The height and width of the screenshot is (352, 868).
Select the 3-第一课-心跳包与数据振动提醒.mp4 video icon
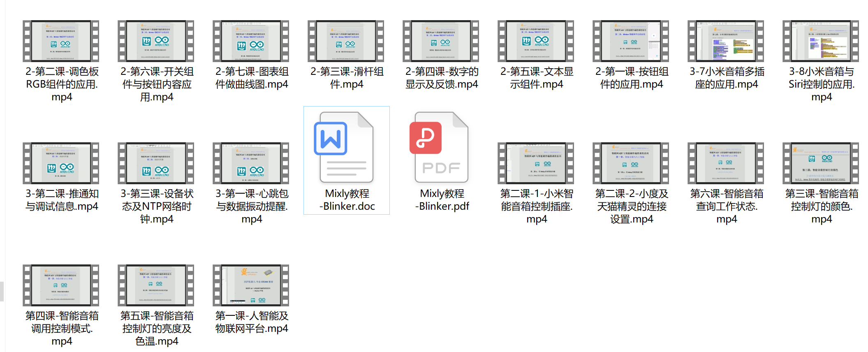(x=251, y=163)
